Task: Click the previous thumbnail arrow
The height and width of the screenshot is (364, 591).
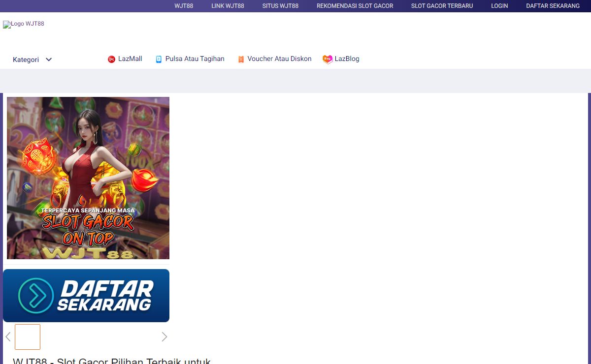Action: pyautogui.click(x=8, y=337)
